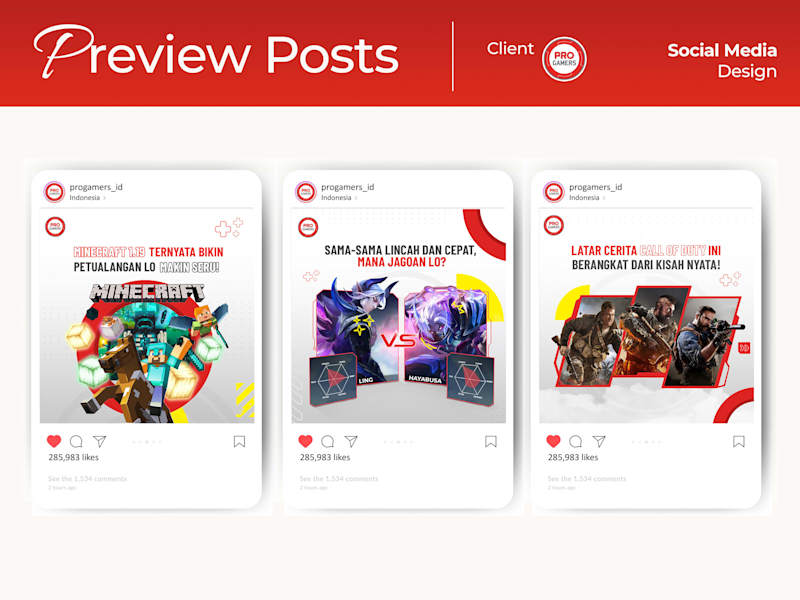View 285,983 likes on the Call of Duty post
The height and width of the screenshot is (600, 800).
[573, 457]
